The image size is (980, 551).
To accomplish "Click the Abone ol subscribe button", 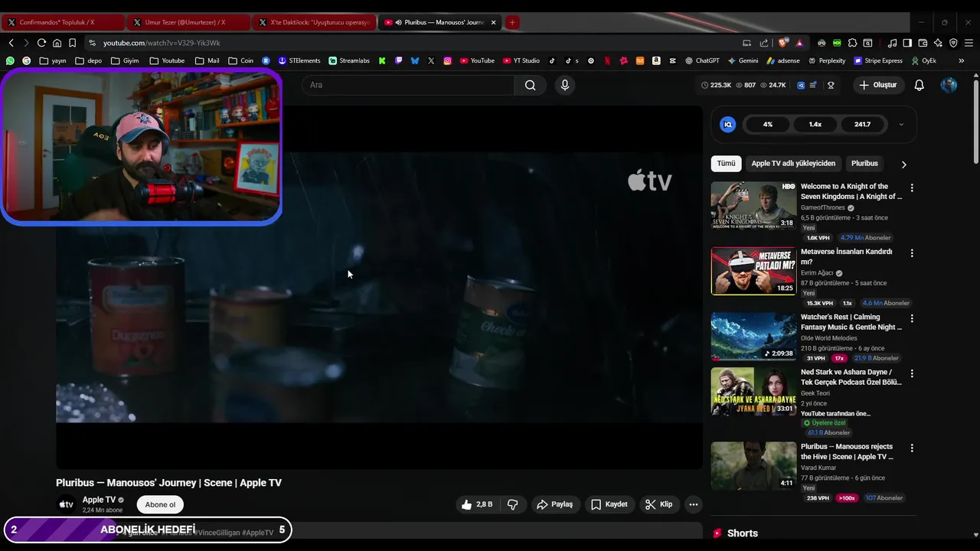I will pyautogui.click(x=160, y=504).
